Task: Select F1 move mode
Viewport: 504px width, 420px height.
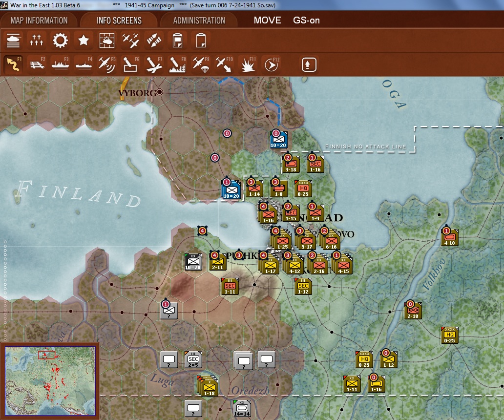Action: pyautogui.click(x=13, y=64)
